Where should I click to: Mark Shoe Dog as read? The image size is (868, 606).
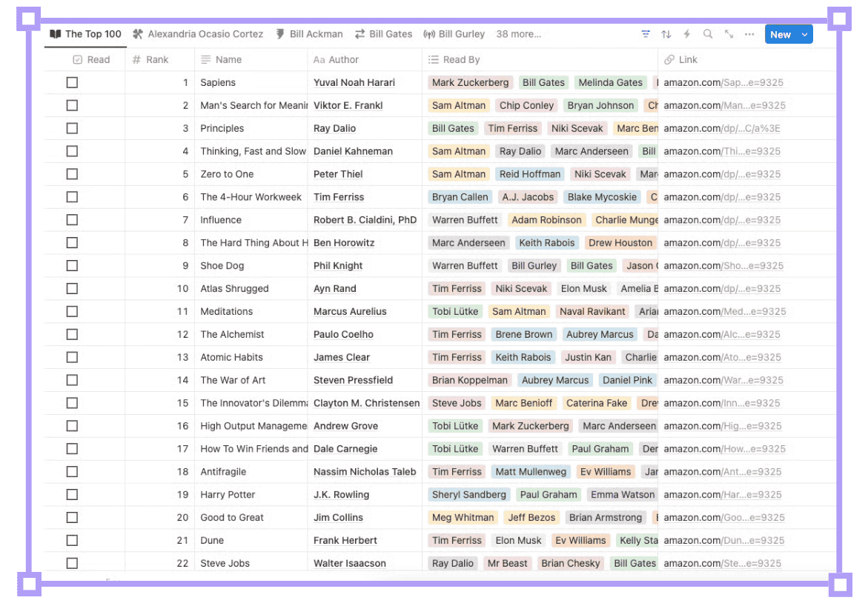[72, 266]
